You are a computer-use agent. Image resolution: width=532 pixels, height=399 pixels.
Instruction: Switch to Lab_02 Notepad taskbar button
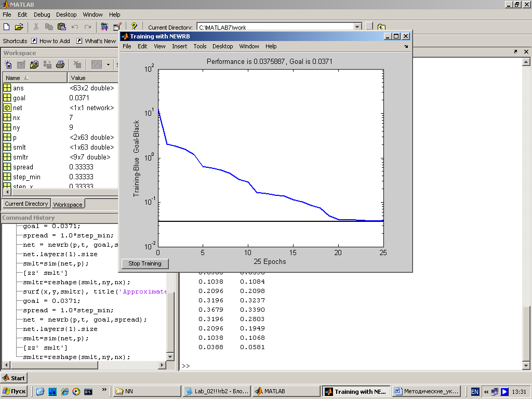click(x=217, y=391)
